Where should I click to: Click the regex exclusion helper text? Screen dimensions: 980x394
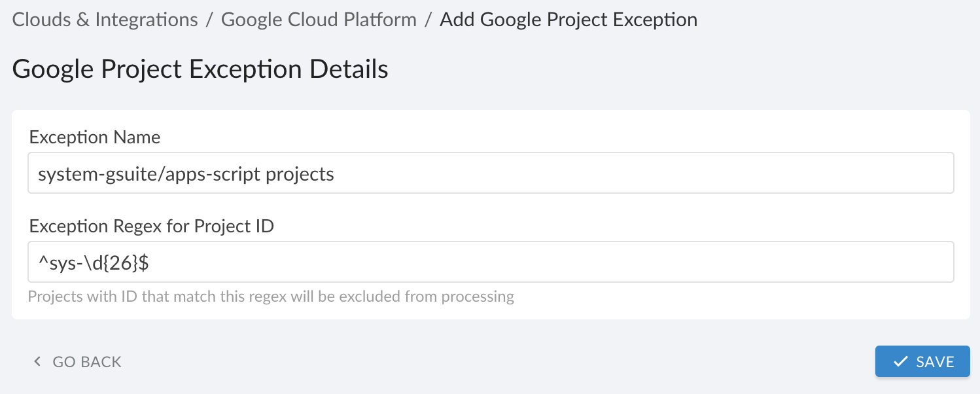[x=271, y=296]
